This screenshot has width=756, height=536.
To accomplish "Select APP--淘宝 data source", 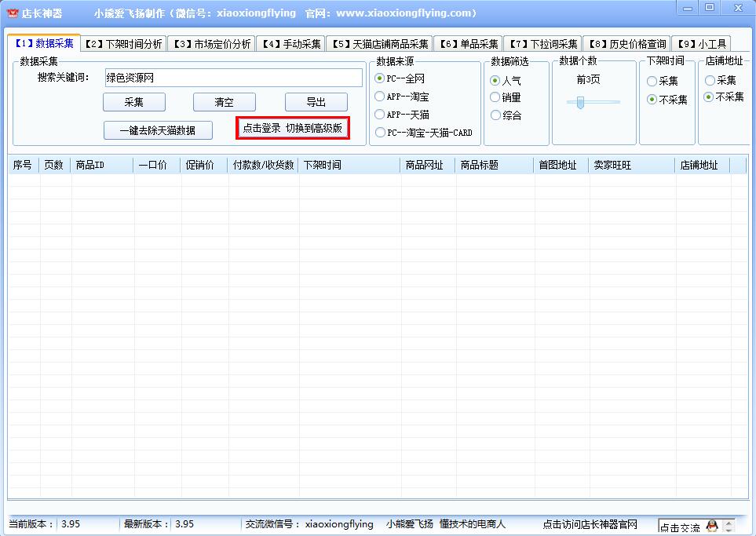I will [x=402, y=97].
